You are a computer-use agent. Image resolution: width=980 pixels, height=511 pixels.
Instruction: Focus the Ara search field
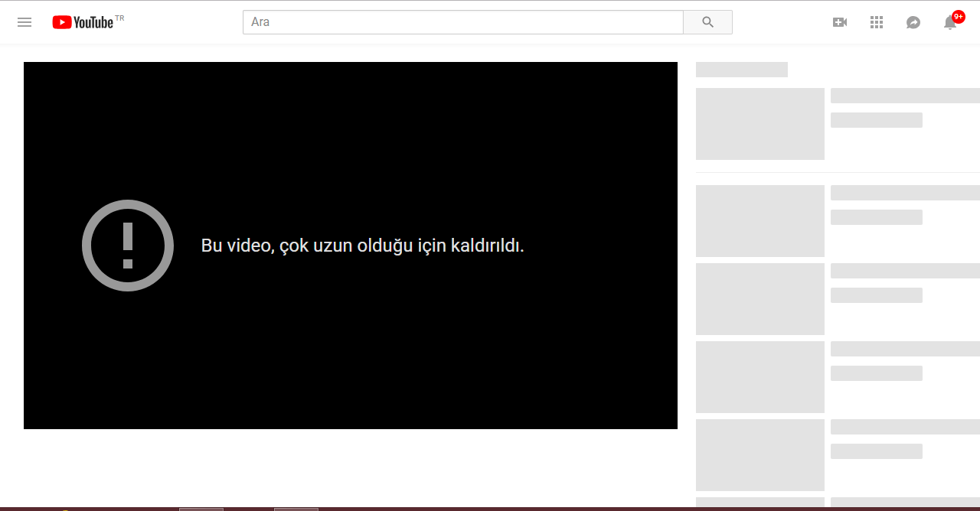(x=463, y=22)
